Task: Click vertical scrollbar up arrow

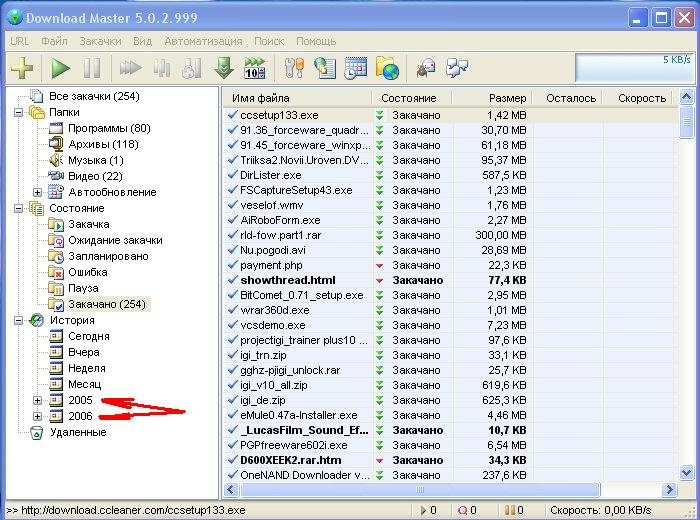Action: tap(686, 96)
